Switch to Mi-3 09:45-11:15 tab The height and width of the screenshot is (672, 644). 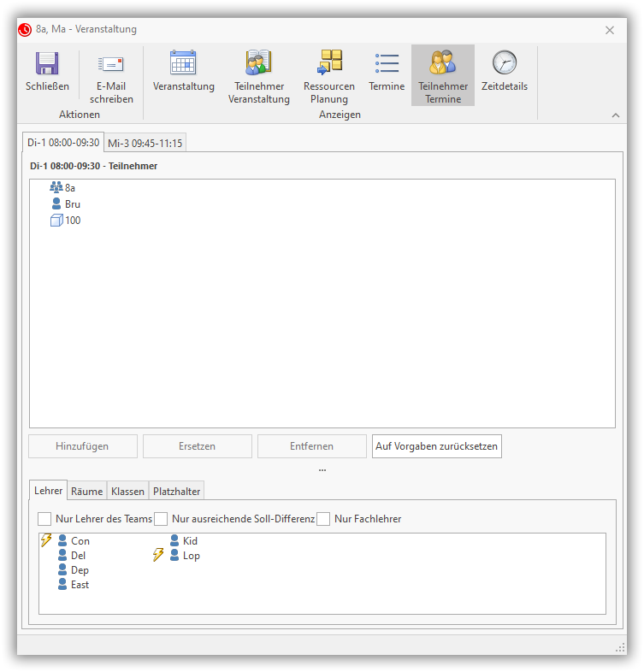click(x=145, y=143)
